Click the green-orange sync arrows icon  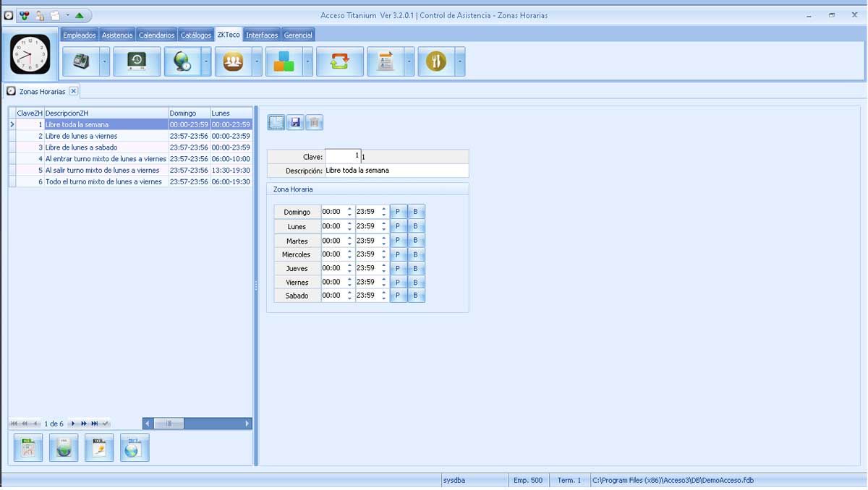tap(339, 62)
